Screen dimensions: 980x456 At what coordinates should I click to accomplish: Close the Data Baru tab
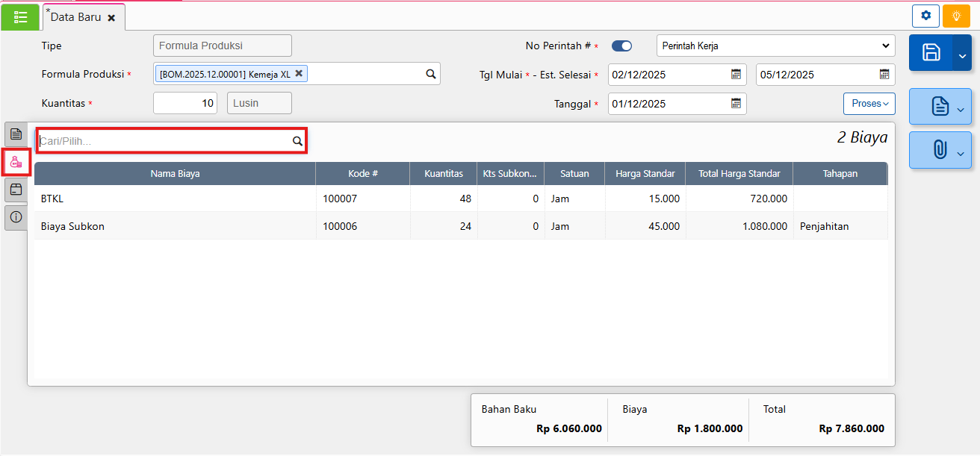click(111, 17)
